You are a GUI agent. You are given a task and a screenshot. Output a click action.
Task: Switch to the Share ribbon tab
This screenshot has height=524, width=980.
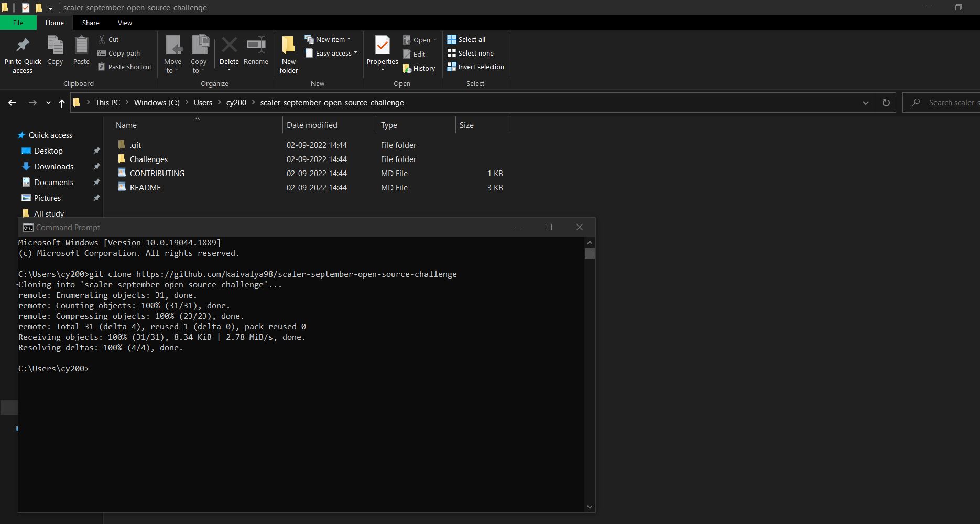tap(91, 23)
